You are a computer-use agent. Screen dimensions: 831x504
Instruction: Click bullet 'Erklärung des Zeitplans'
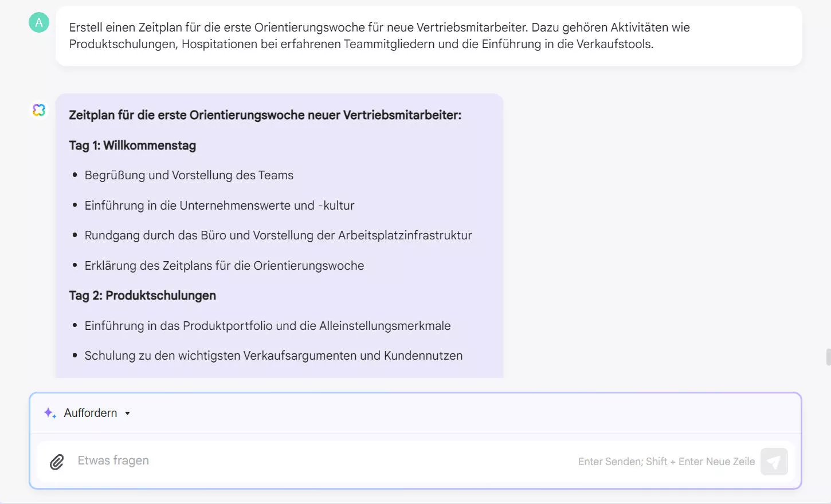click(225, 265)
